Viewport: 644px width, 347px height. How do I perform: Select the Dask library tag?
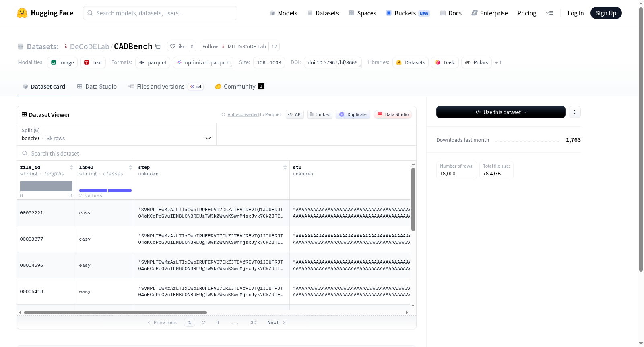(445, 62)
